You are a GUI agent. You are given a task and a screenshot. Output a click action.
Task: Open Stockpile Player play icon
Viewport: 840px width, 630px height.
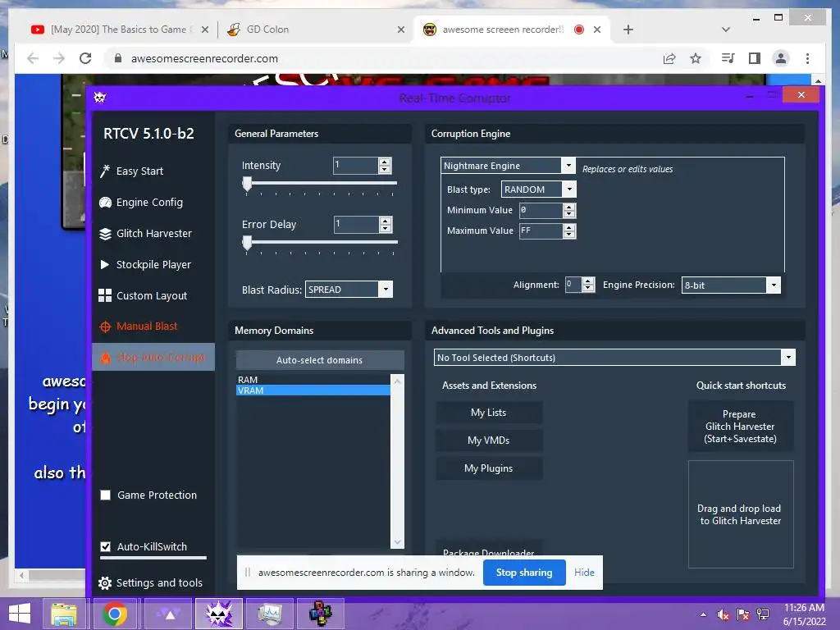105,265
